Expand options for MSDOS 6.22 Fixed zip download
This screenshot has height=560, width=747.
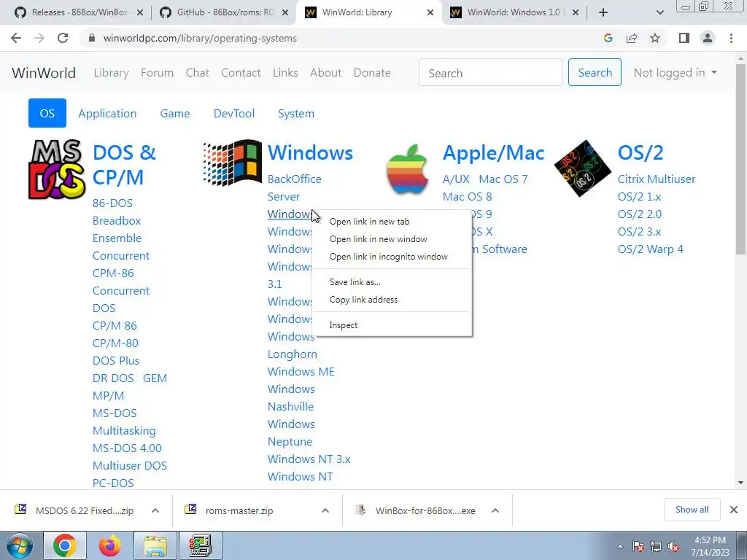155,510
